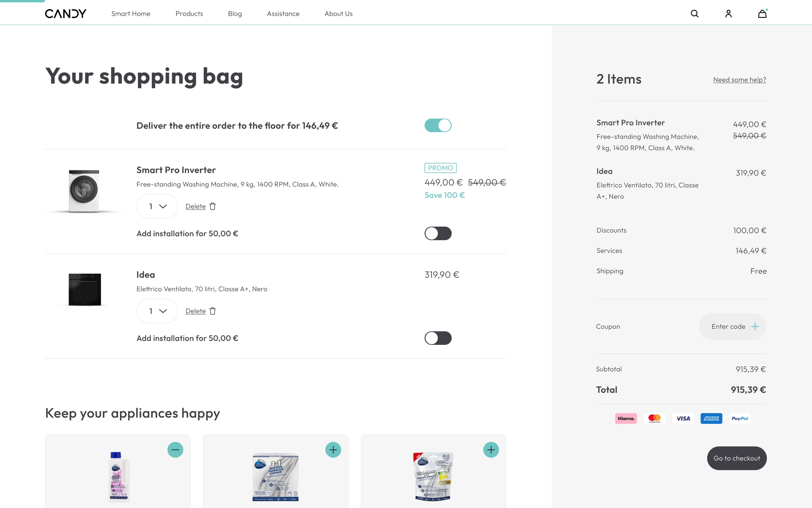Click Idea product title in bag list
812x508 pixels.
[x=146, y=275]
